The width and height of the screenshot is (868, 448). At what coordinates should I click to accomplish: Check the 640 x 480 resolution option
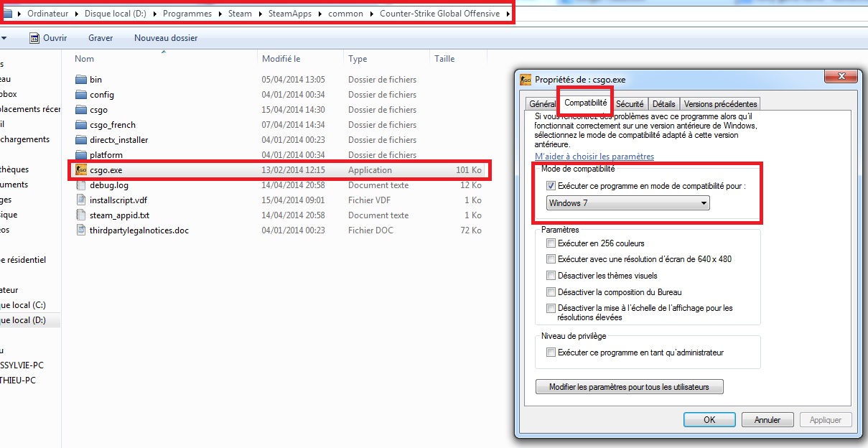(x=551, y=259)
